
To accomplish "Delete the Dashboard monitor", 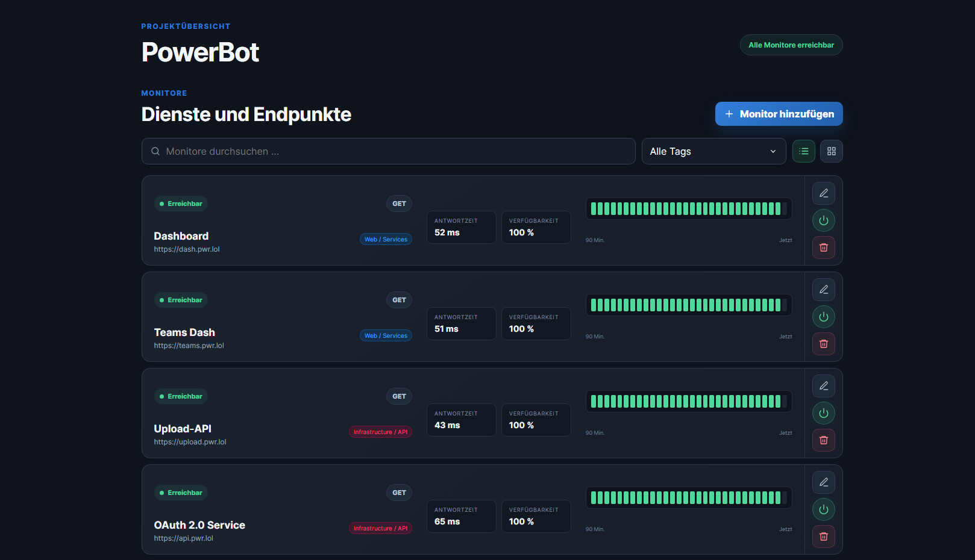I will click(x=823, y=247).
